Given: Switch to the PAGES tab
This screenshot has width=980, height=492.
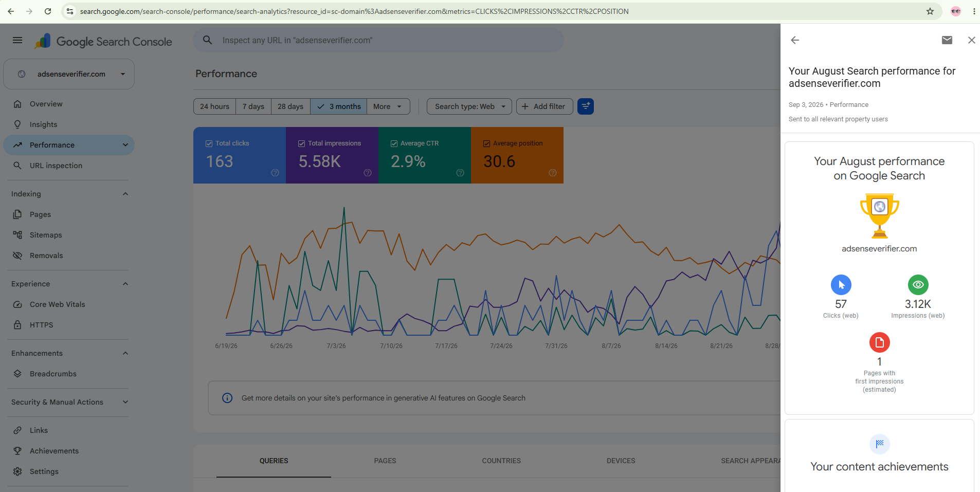Looking at the screenshot, I should click(385, 461).
